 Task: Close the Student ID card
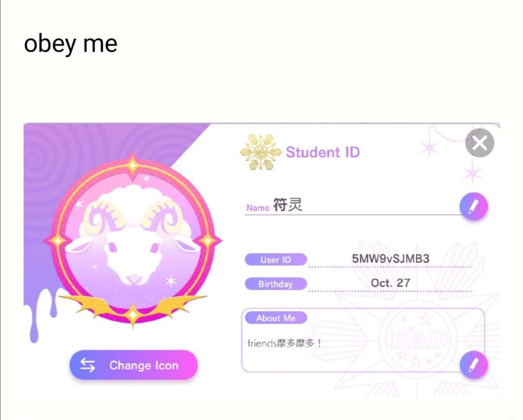click(479, 143)
